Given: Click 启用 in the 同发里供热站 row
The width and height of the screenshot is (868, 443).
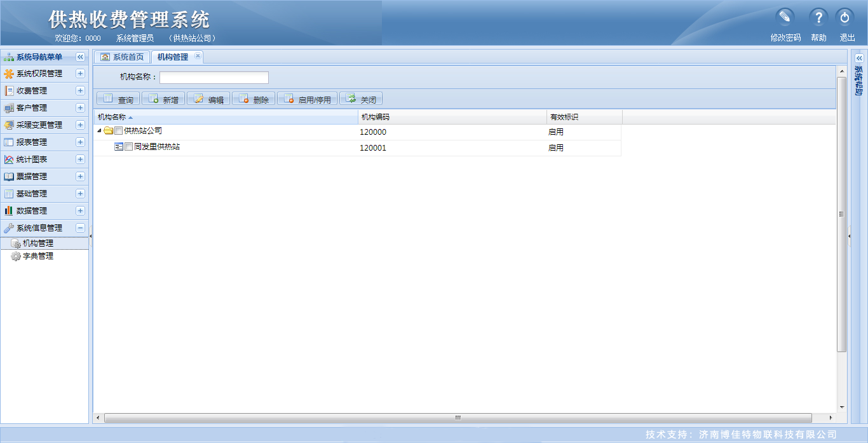Looking at the screenshot, I should click(556, 148).
